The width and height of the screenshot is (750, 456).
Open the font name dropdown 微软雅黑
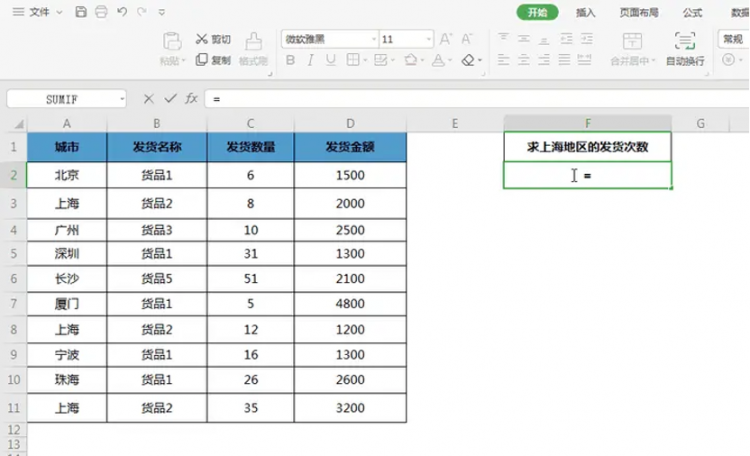tap(374, 39)
